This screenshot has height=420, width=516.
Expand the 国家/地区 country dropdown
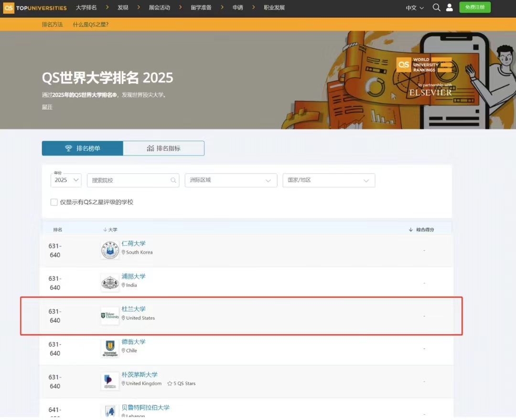[x=329, y=180]
